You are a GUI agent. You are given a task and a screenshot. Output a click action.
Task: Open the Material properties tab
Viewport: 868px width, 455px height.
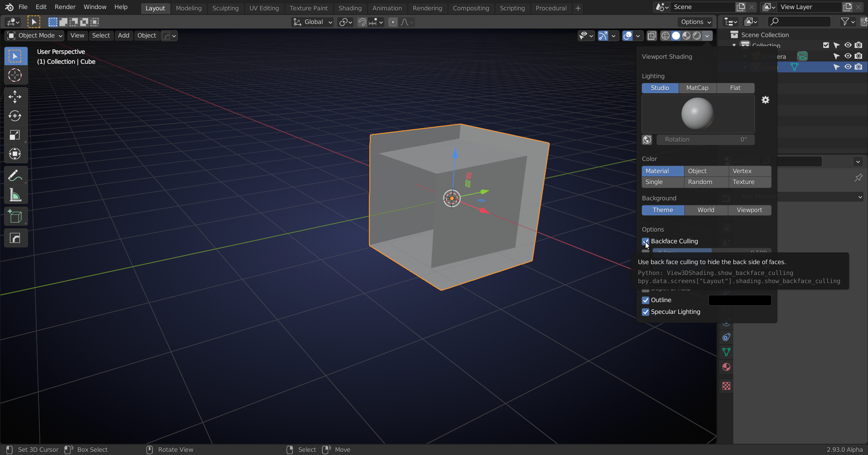pos(726,367)
